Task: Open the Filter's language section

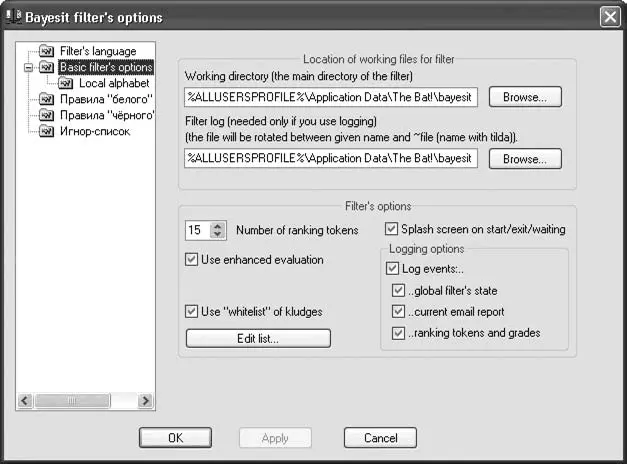Action: coord(97,51)
